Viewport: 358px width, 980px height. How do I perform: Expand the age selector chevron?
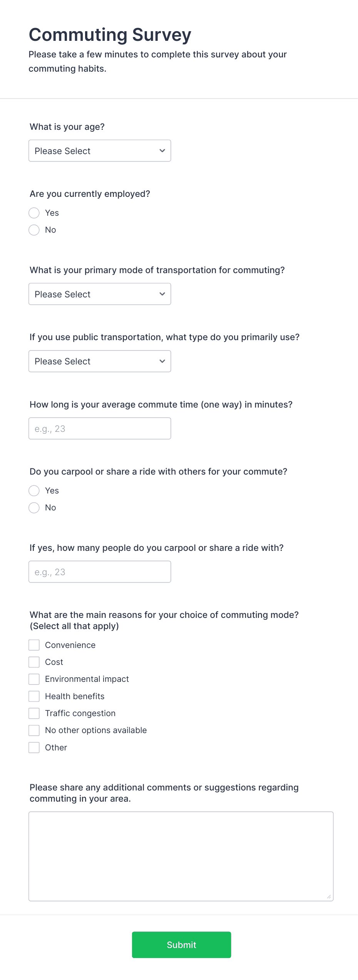161,151
